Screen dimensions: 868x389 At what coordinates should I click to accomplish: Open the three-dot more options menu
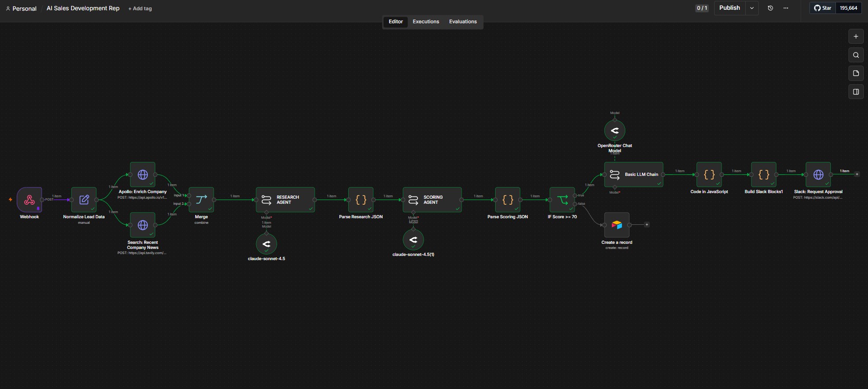click(786, 8)
